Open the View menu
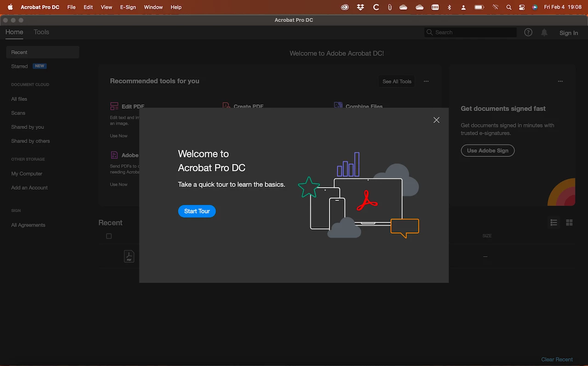 [x=106, y=7]
